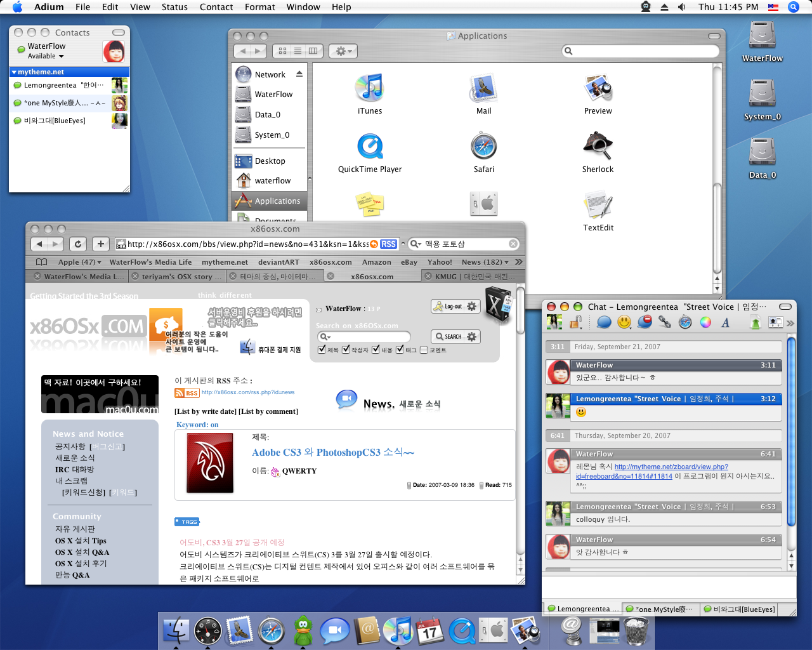The height and width of the screenshot is (650, 812).
Task: Check the 코멘트 search checkbox
Action: point(423,350)
